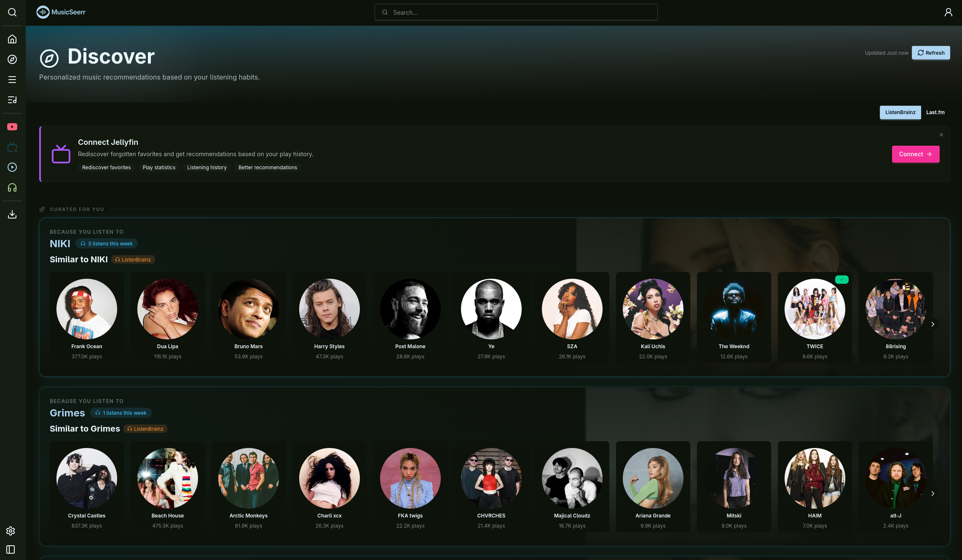Click ListenBrainz badge beside Similar to Grimes
This screenshot has width=962, height=560.
(x=145, y=429)
